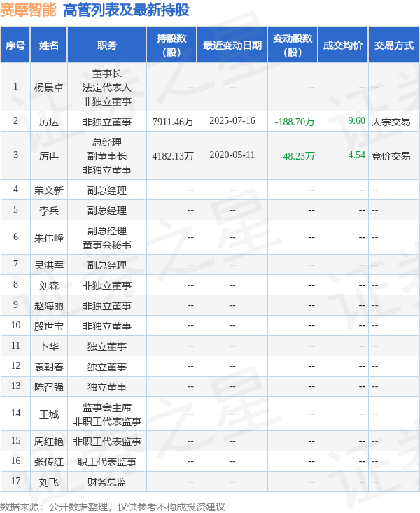420x513 pixels.
Task: Select the name 周红艳
Action: coord(49,442)
